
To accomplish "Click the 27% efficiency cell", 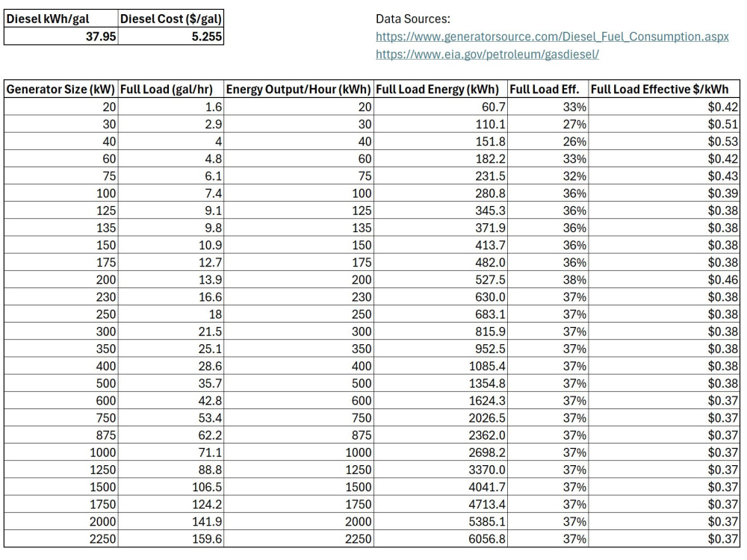I will coord(548,124).
